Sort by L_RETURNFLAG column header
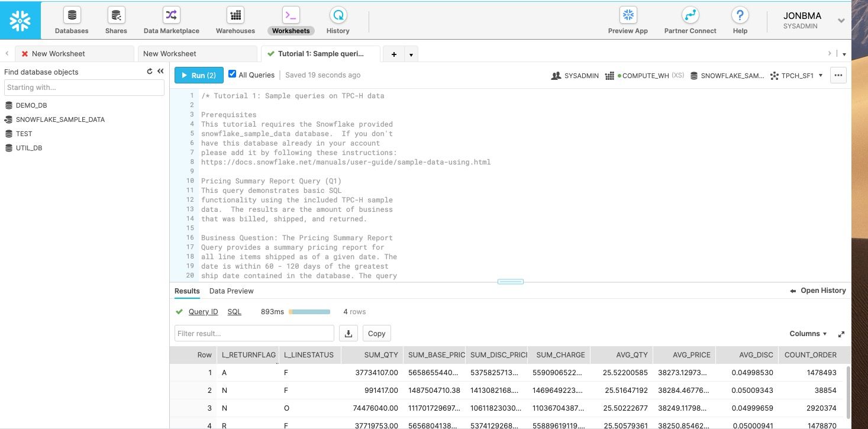 click(x=248, y=355)
